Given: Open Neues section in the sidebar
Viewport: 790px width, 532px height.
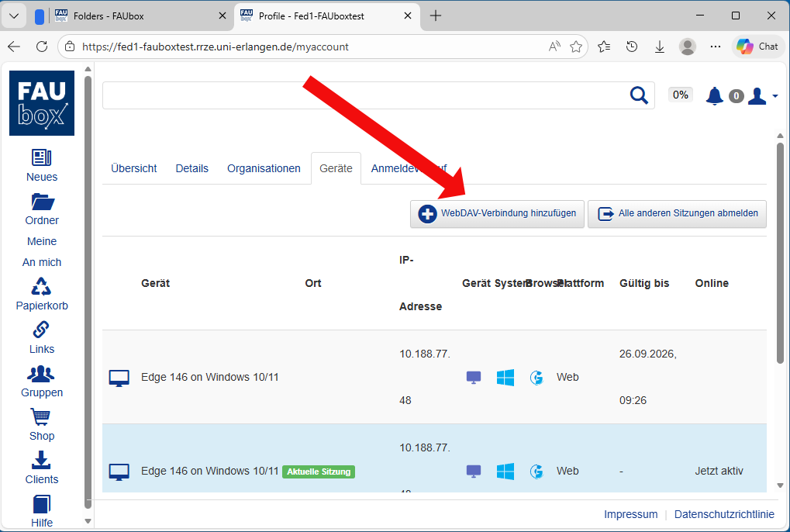Looking at the screenshot, I should coord(42,158).
